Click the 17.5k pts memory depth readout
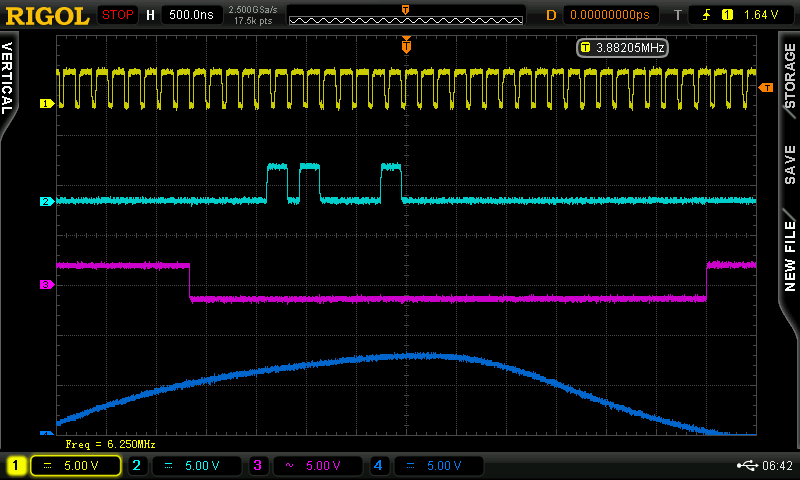Screen dimensions: 800x480 coord(253,21)
